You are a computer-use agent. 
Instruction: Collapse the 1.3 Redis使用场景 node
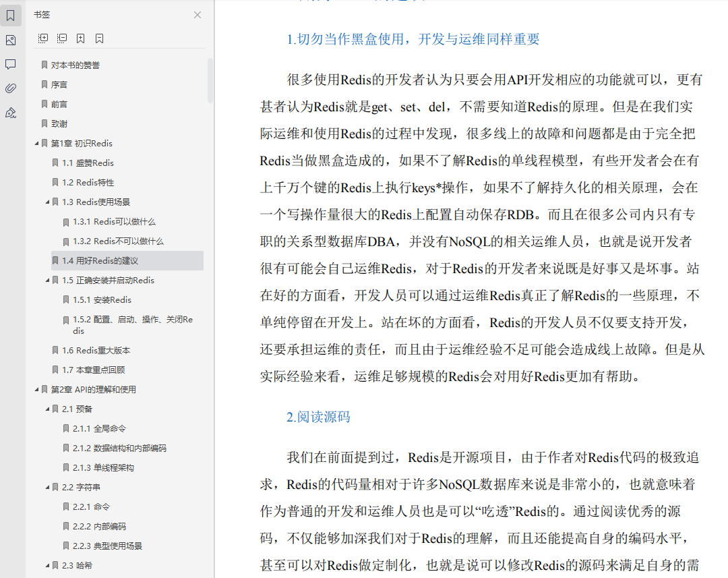(x=47, y=202)
